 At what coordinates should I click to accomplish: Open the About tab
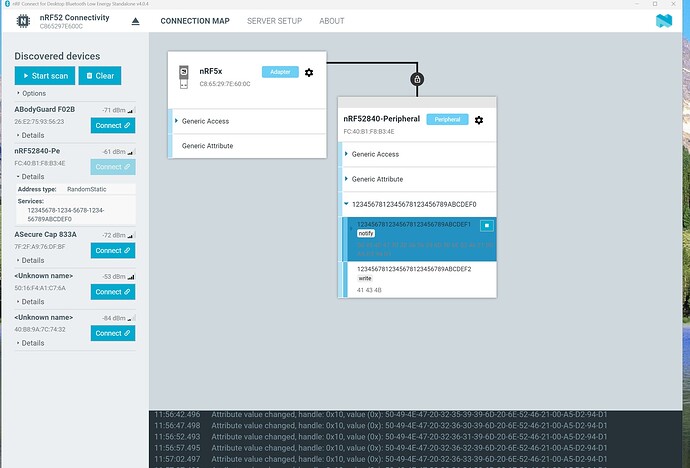(x=332, y=21)
